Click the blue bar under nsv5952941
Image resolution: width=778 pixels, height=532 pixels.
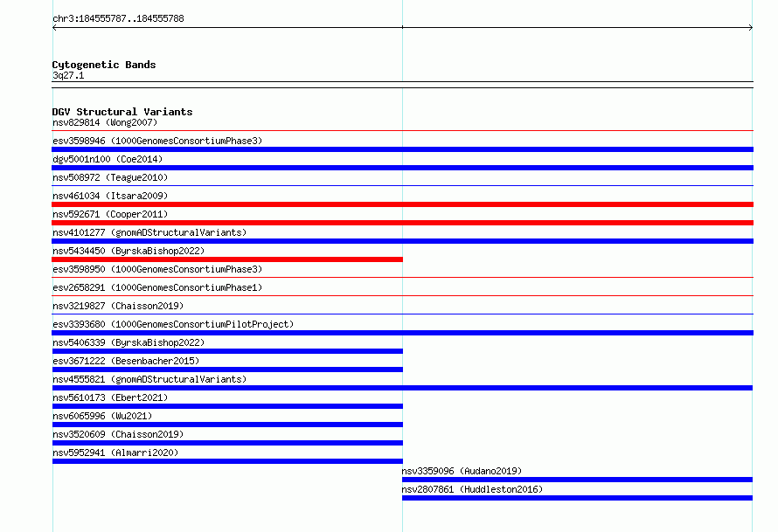[228, 461]
